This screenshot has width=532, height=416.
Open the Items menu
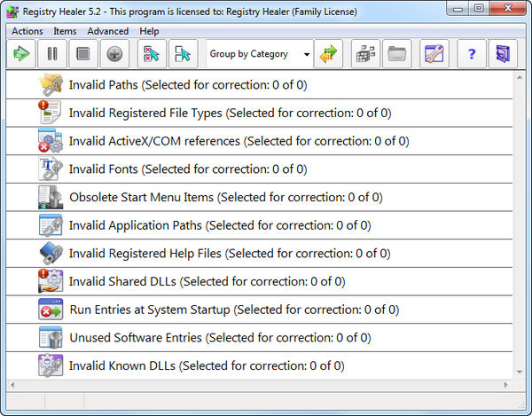click(x=65, y=31)
